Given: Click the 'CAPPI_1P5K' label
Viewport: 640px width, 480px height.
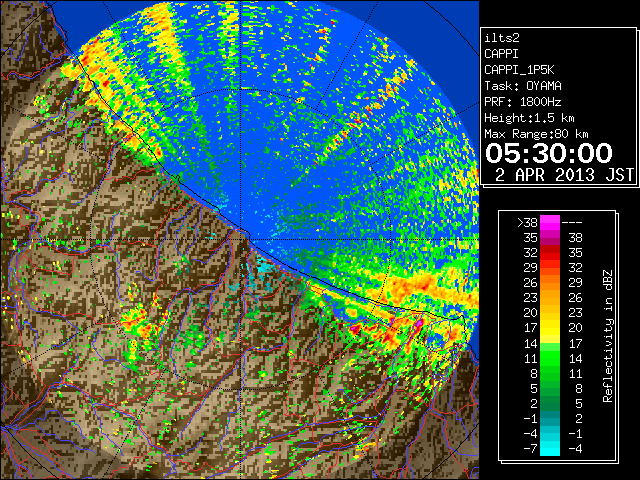Looking at the screenshot, I should coord(519,70).
